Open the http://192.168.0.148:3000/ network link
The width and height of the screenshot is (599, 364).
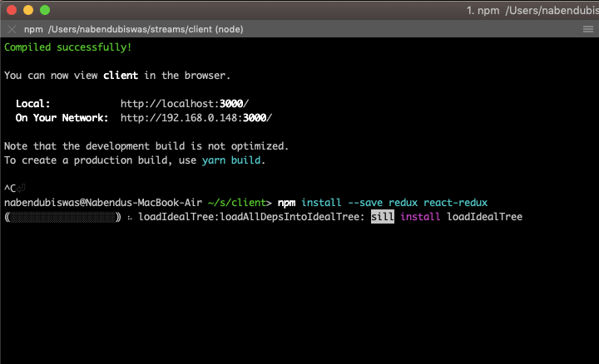pos(196,118)
